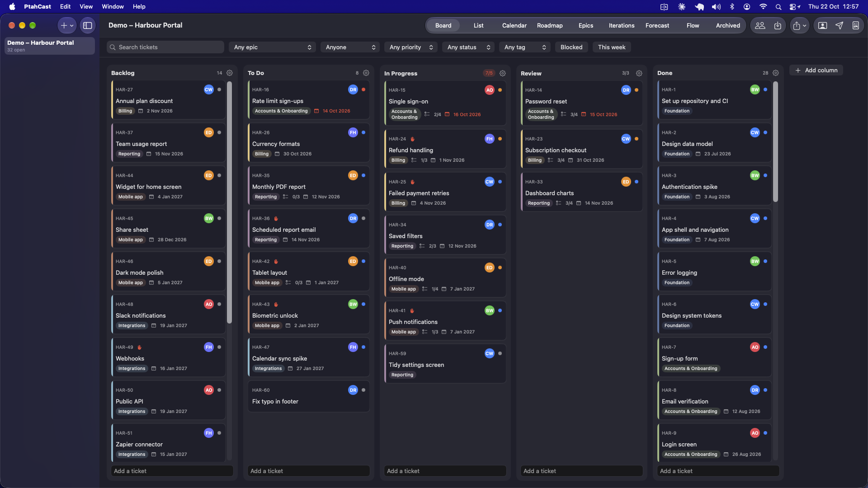The height and width of the screenshot is (488, 868).
Task: Click Billing tag on Refund handling card
Action: 398,160
